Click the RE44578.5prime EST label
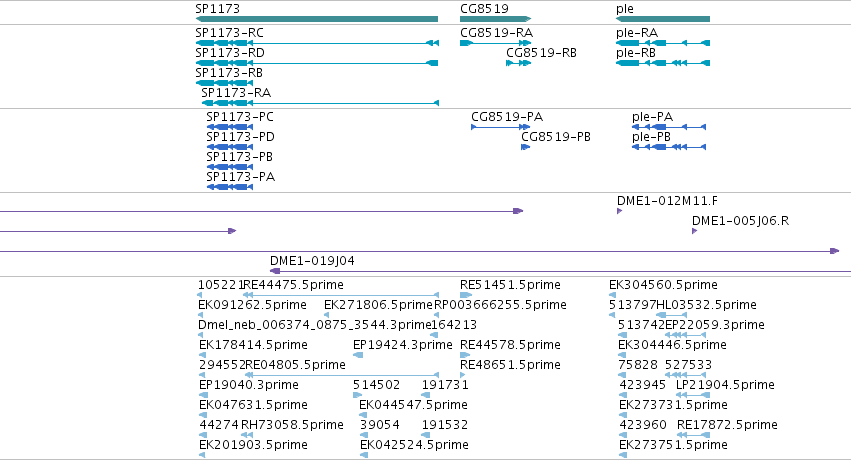The height and width of the screenshot is (460, 851). (510, 345)
